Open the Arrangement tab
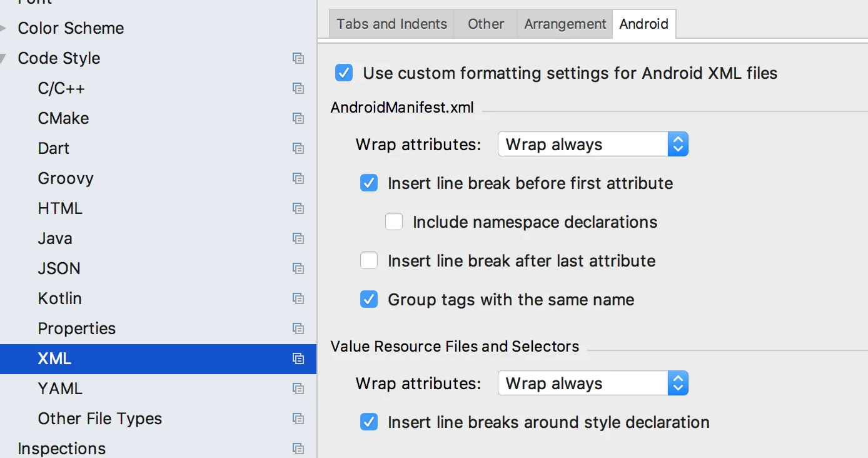Image resolution: width=868 pixels, height=458 pixels. click(565, 24)
